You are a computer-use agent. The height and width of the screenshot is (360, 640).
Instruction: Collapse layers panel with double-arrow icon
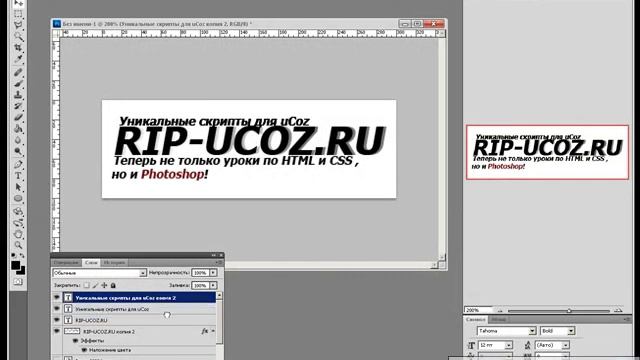(x=213, y=256)
